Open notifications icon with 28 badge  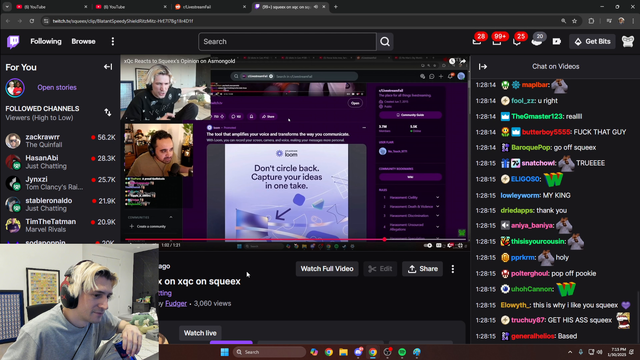click(x=477, y=41)
